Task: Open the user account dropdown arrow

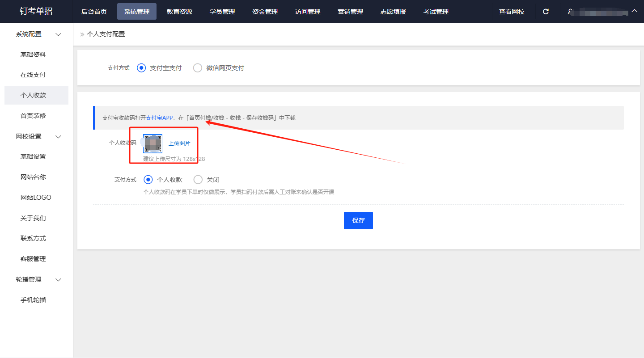Action: click(634, 11)
